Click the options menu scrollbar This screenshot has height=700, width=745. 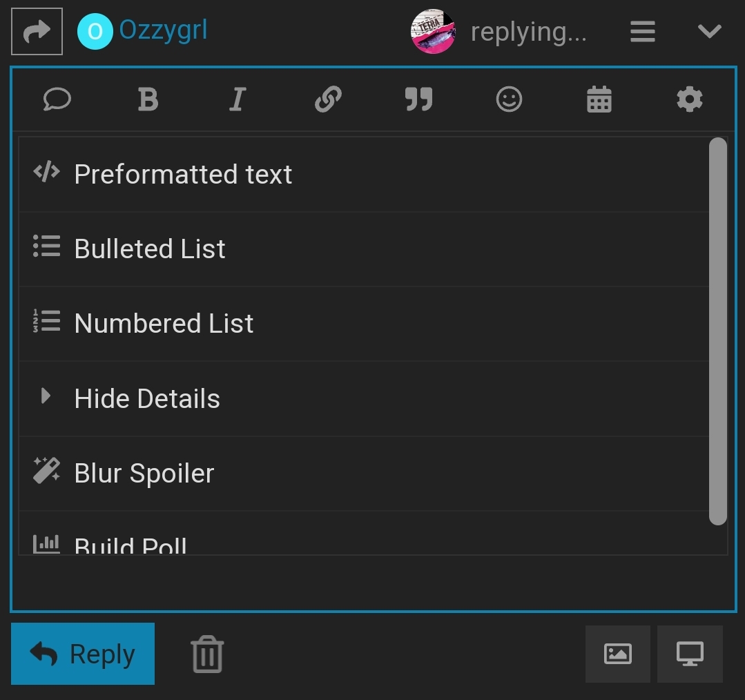coord(718,331)
